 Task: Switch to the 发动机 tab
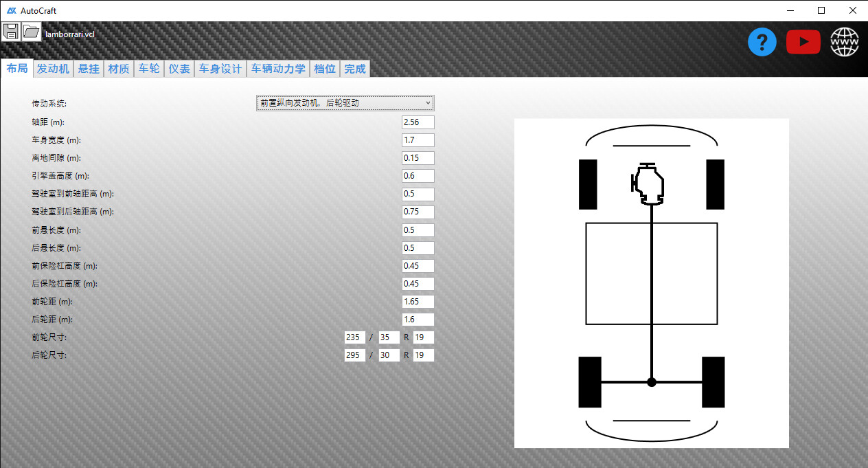[53, 69]
